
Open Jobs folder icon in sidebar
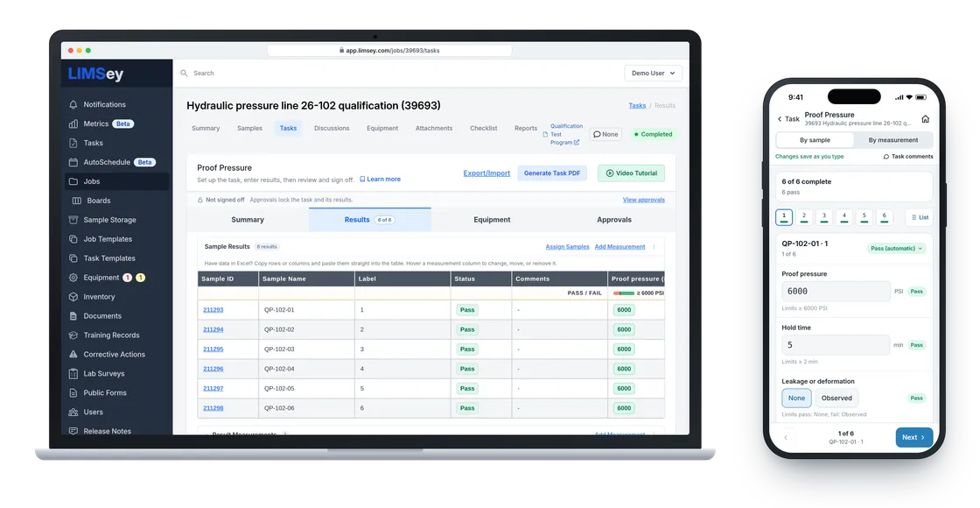click(x=73, y=181)
